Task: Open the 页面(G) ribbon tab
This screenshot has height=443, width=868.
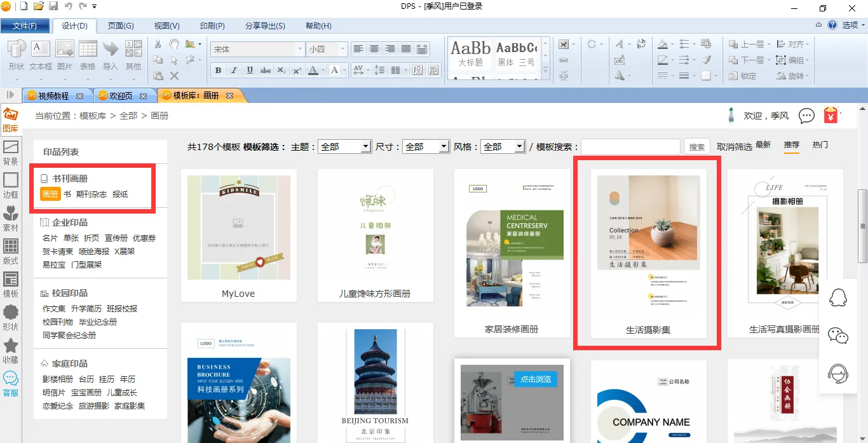Action: (x=121, y=26)
